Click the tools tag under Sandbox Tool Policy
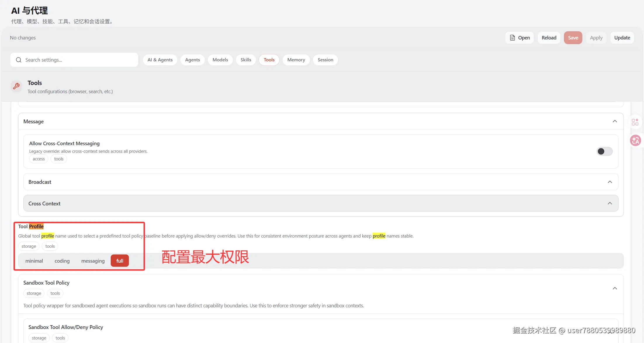Screen dimensions: 644x343 (x=55, y=293)
